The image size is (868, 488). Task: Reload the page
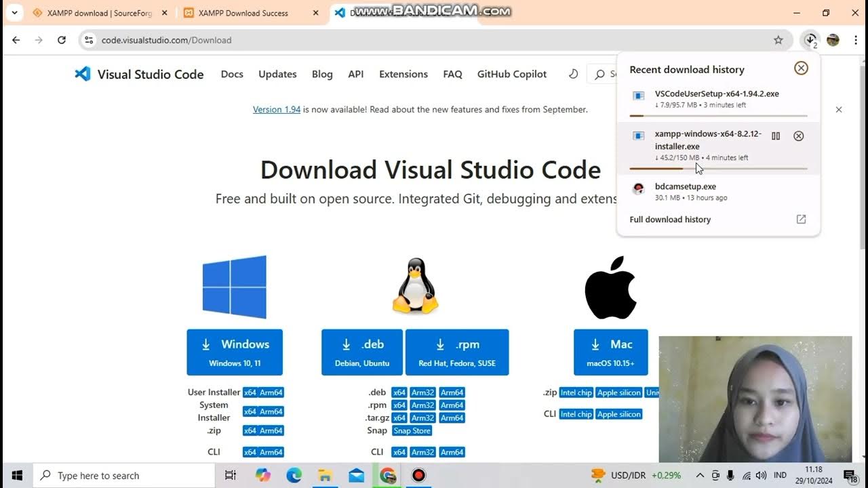[61, 40]
